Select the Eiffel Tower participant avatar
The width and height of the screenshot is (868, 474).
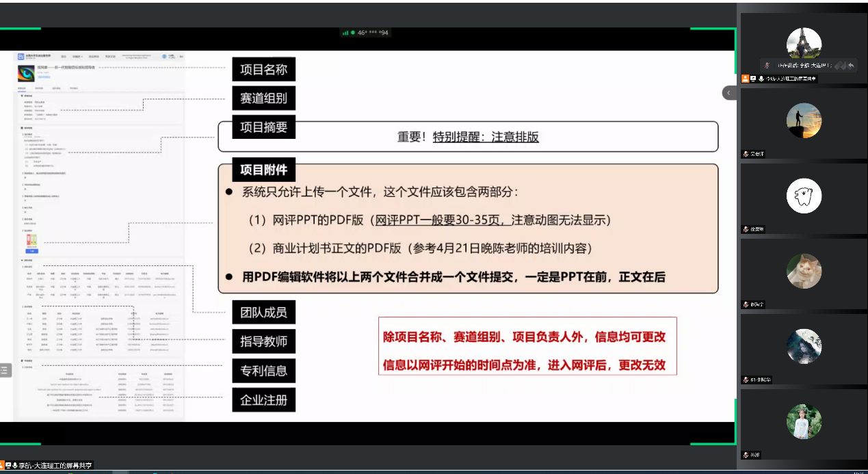click(804, 44)
